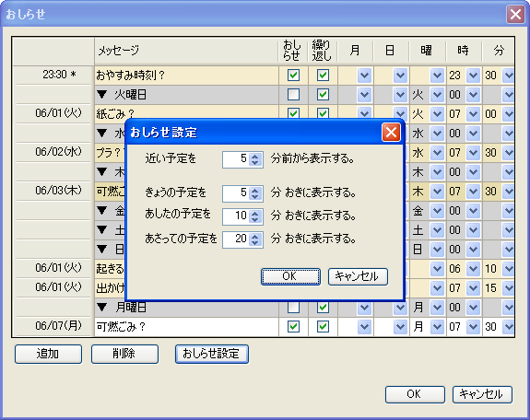Toggle 繰り返し checkbox in 火曜日 row

(323, 94)
